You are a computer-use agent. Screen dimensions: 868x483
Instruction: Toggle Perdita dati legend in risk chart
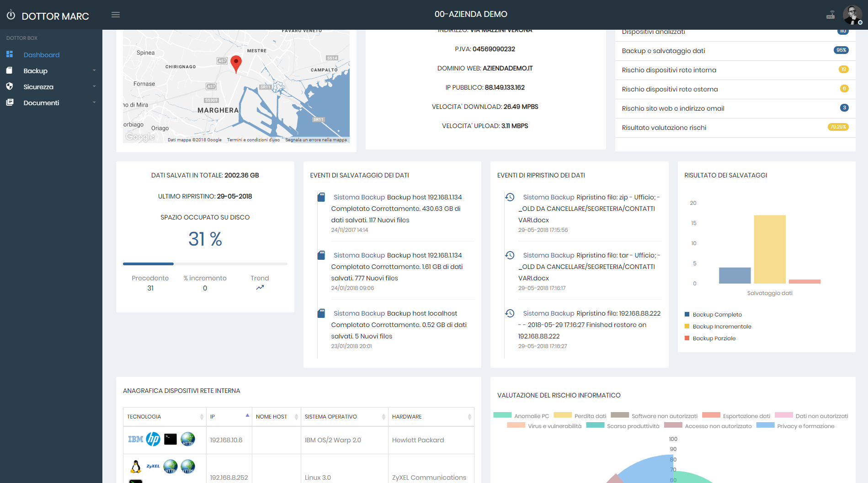click(x=580, y=416)
